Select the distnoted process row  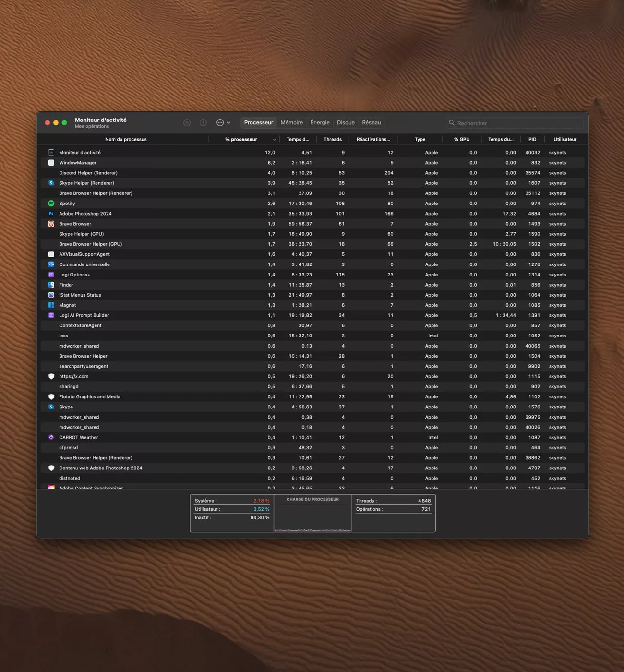pos(312,478)
